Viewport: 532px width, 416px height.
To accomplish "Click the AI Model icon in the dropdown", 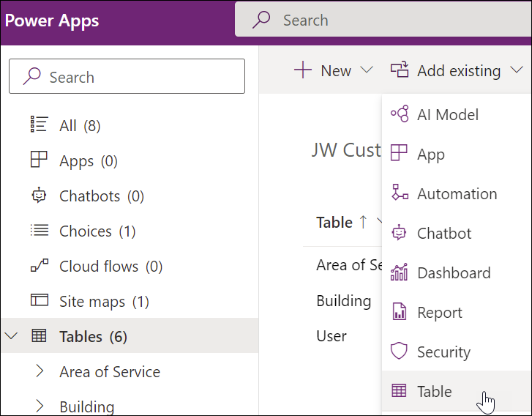I will 400,114.
